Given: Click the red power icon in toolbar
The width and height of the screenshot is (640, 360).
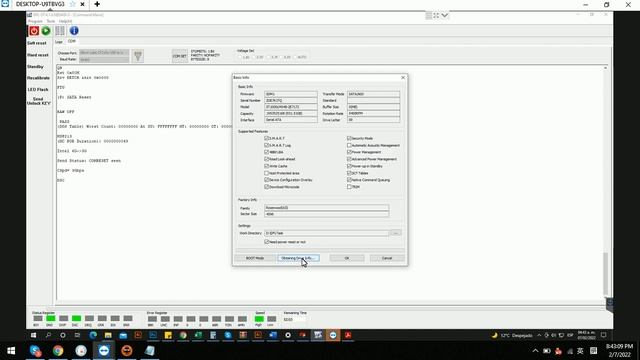Looking at the screenshot, I should tap(34, 31).
